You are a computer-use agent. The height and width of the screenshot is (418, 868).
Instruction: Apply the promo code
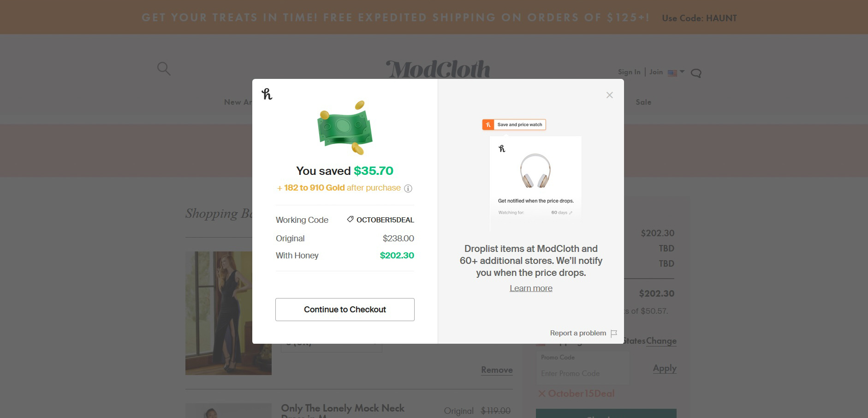point(665,368)
